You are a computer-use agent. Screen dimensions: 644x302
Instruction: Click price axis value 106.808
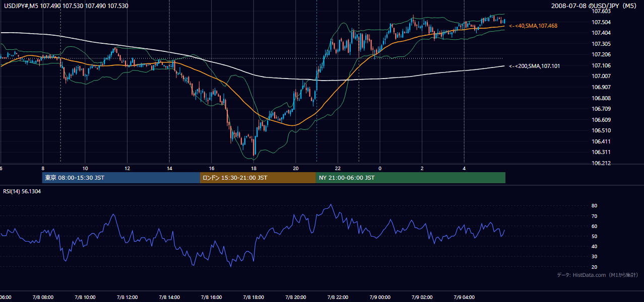coord(601,98)
